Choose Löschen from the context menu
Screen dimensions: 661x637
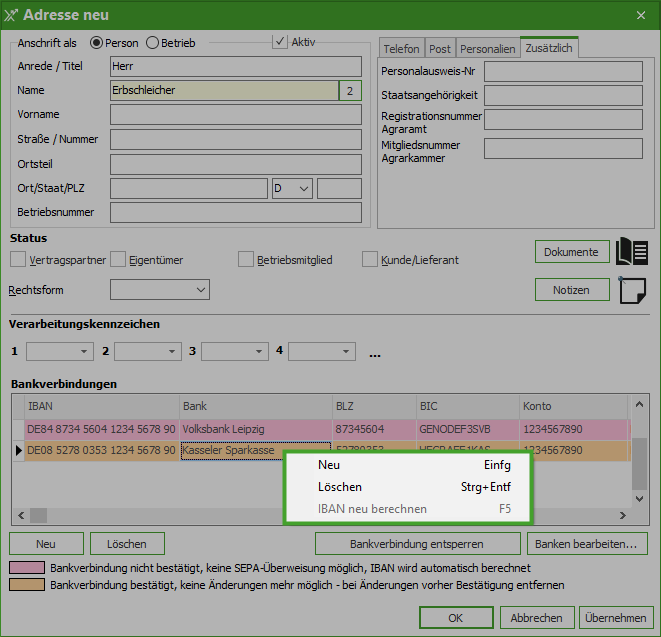(340, 487)
